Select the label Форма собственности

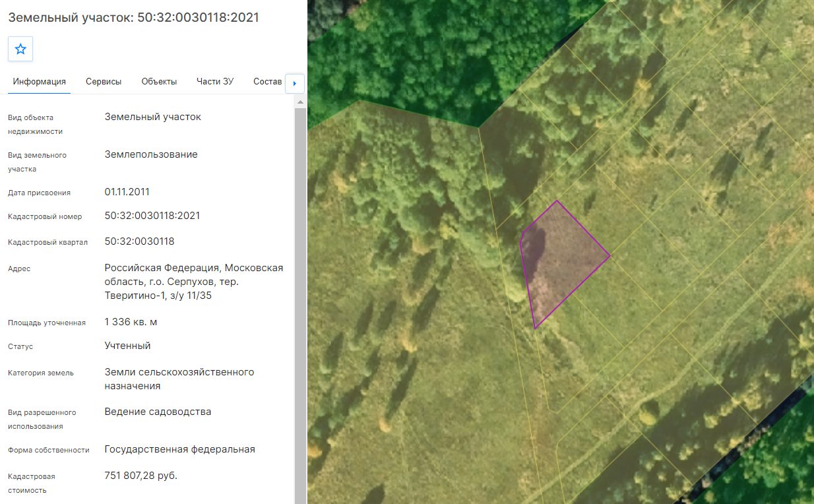(x=49, y=450)
